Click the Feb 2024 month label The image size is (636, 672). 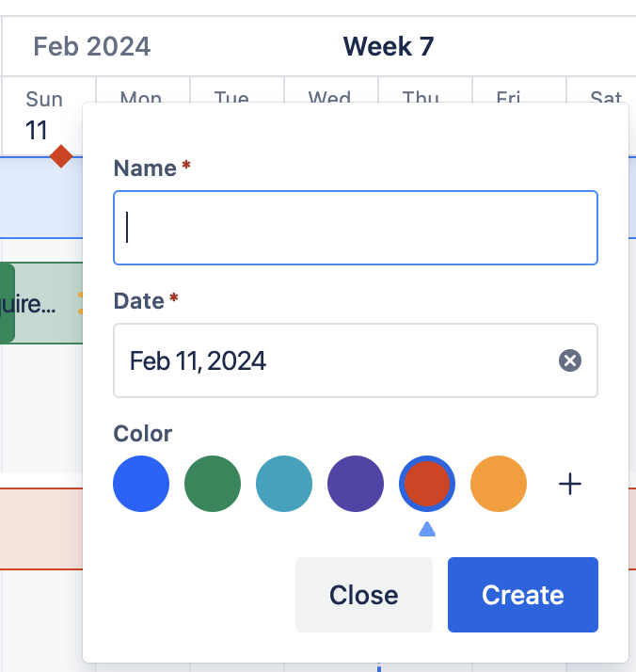[x=91, y=46]
